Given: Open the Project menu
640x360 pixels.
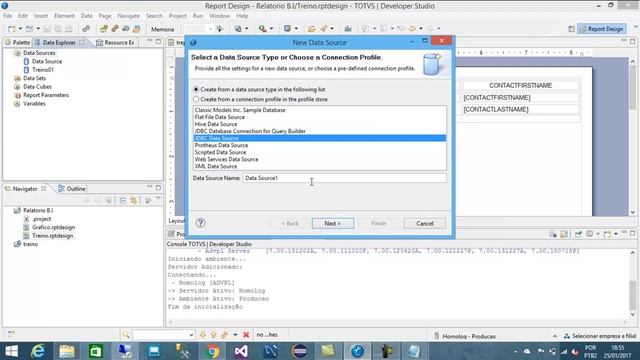Looking at the screenshot, I should pyautogui.click(x=178, y=16).
